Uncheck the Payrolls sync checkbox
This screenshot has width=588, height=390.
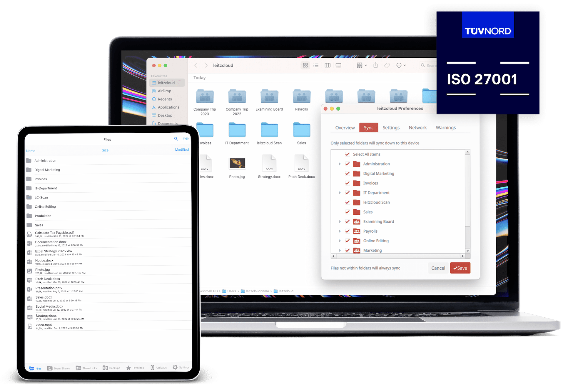pyautogui.click(x=347, y=231)
